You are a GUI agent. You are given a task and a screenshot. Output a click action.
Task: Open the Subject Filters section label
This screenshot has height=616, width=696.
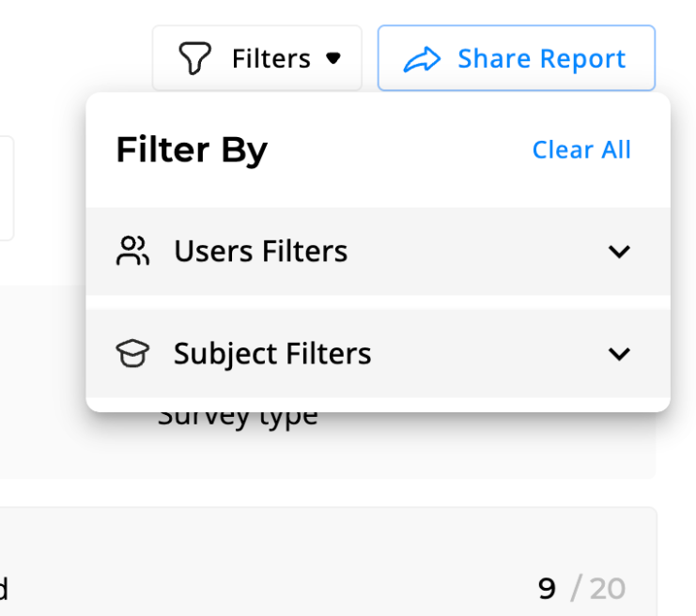click(272, 354)
